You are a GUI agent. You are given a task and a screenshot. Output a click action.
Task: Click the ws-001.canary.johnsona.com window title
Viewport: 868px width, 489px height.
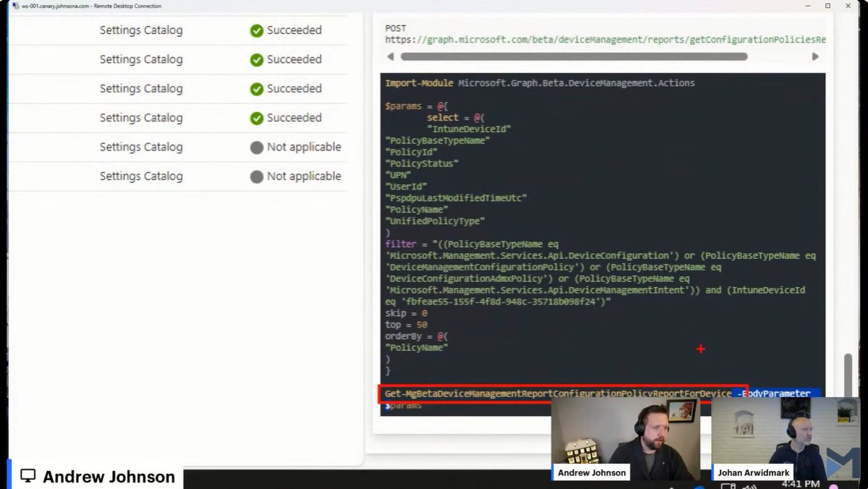tap(92, 6)
